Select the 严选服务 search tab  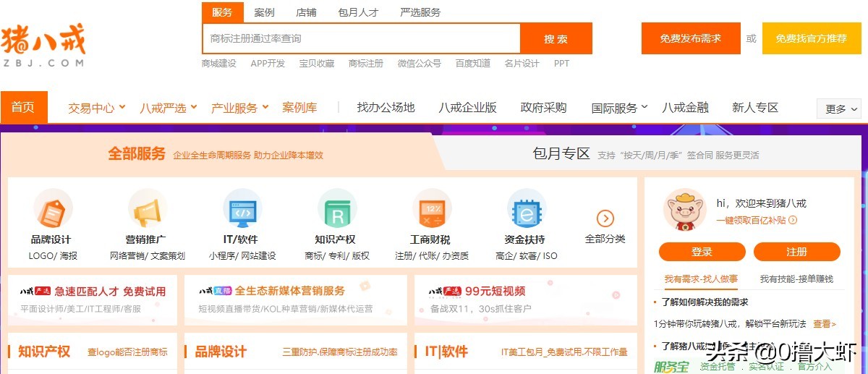tap(420, 12)
